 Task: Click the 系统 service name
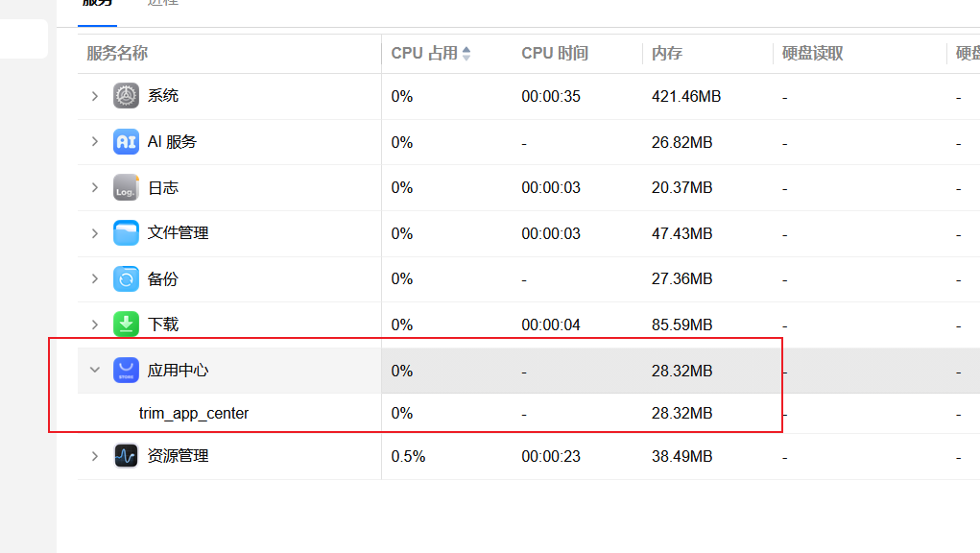click(x=162, y=96)
